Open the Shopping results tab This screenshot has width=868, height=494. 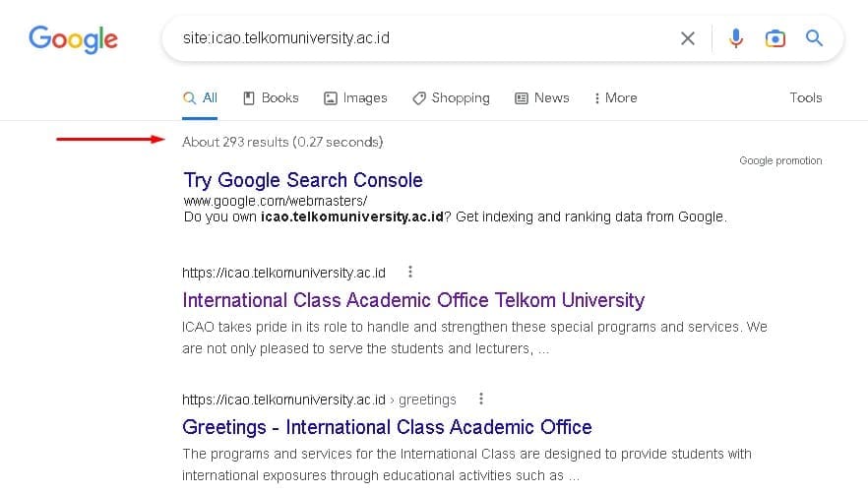click(x=451, y=98)
